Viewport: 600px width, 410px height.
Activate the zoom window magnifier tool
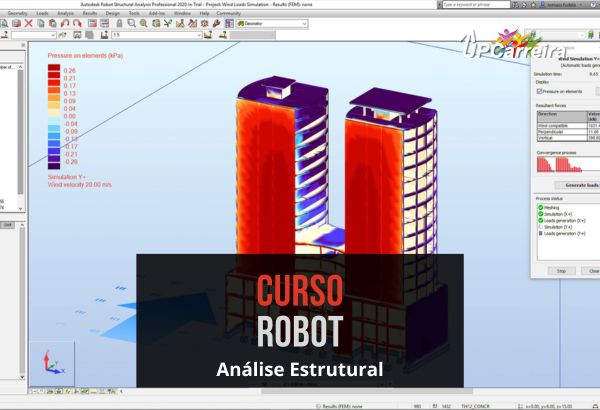click(131, 24)
